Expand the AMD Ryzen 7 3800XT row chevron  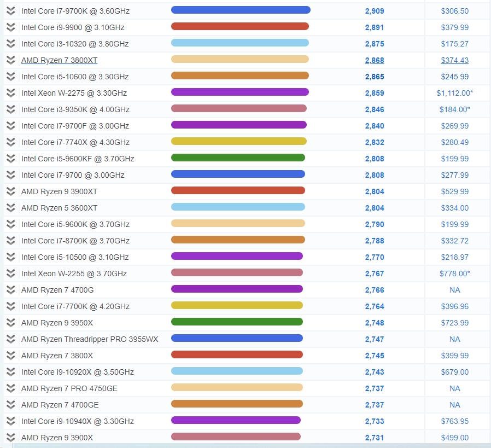10,60
